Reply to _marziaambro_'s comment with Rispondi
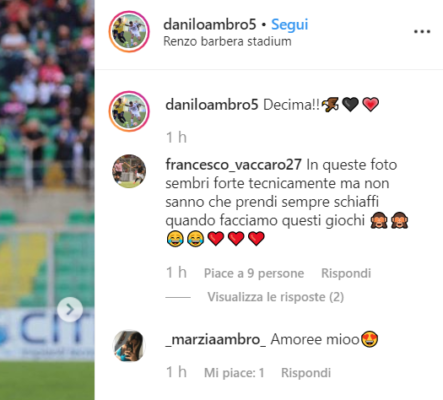The width and height of the screenshot is (443, 400). coord(306,373)
